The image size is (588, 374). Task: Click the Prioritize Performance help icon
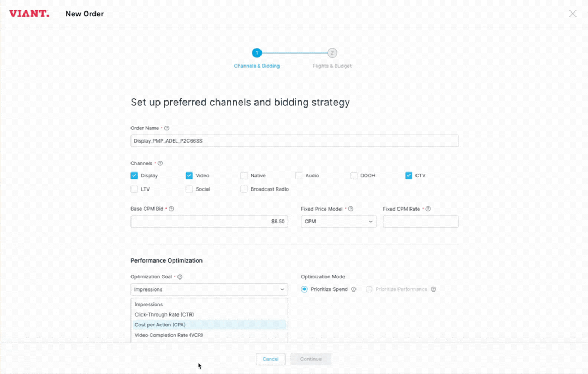[x=433, y=289]
